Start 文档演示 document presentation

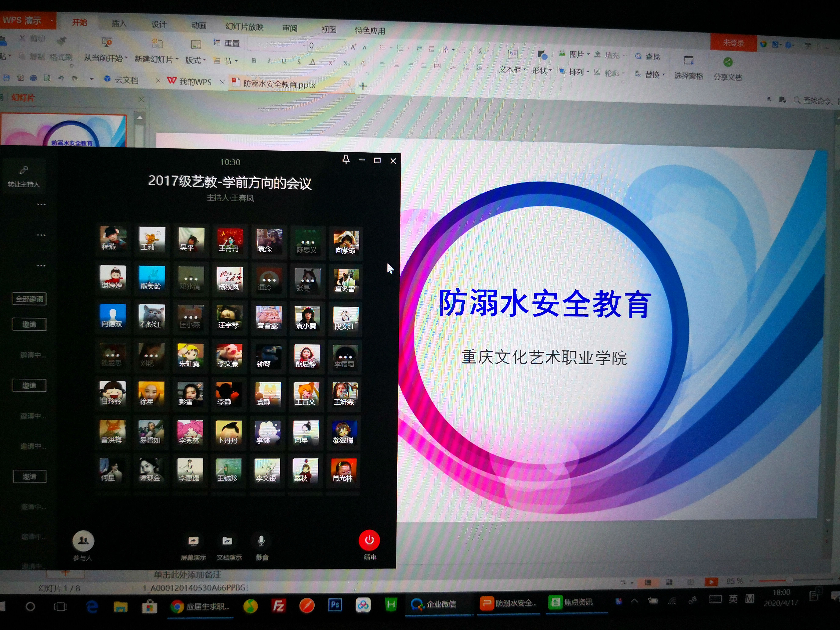(227, 541)
